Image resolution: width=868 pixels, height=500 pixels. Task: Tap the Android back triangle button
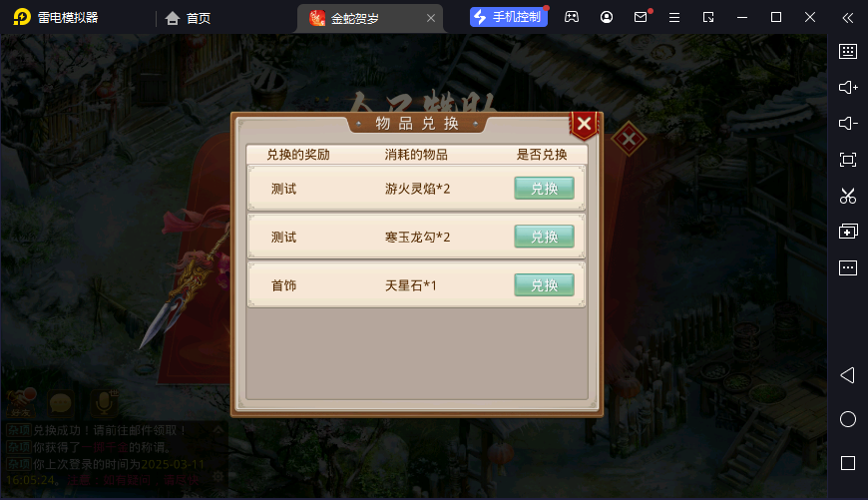[847, 375]
